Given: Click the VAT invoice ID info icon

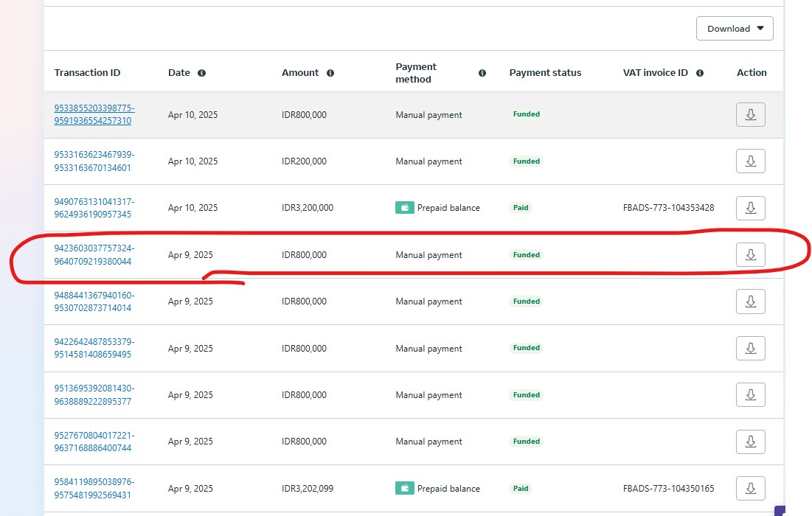Looking at the screenshot, I should click(x=699, y=73).
